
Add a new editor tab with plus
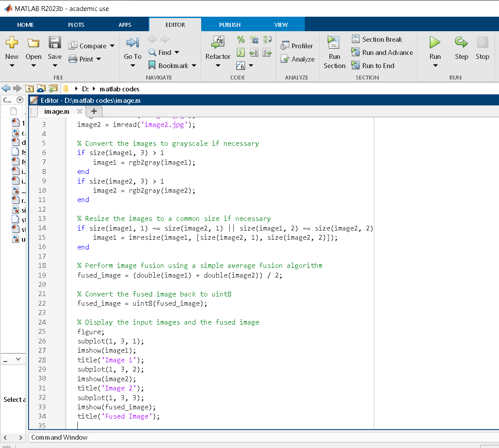coord(94,112)
